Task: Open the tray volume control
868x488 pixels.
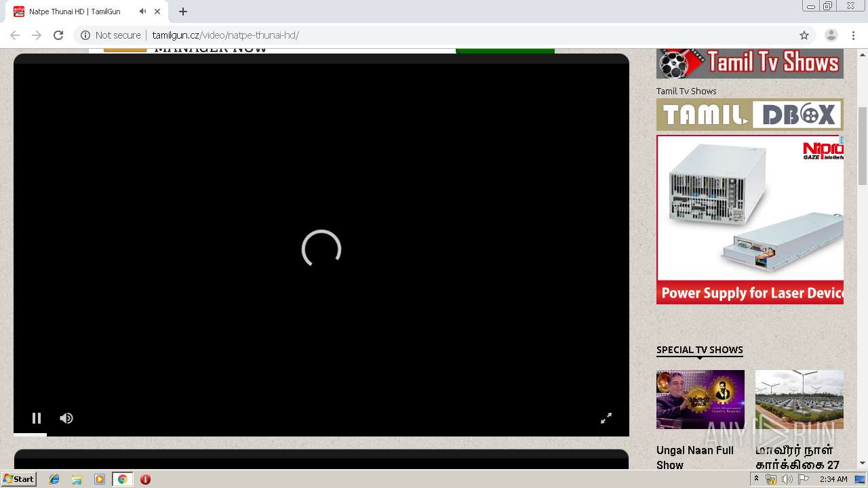Action: point(787,479)
